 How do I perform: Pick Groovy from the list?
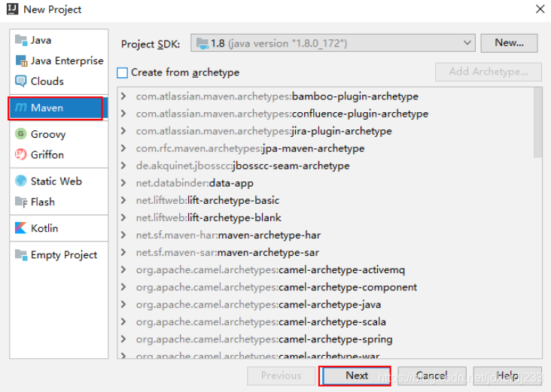59,134
